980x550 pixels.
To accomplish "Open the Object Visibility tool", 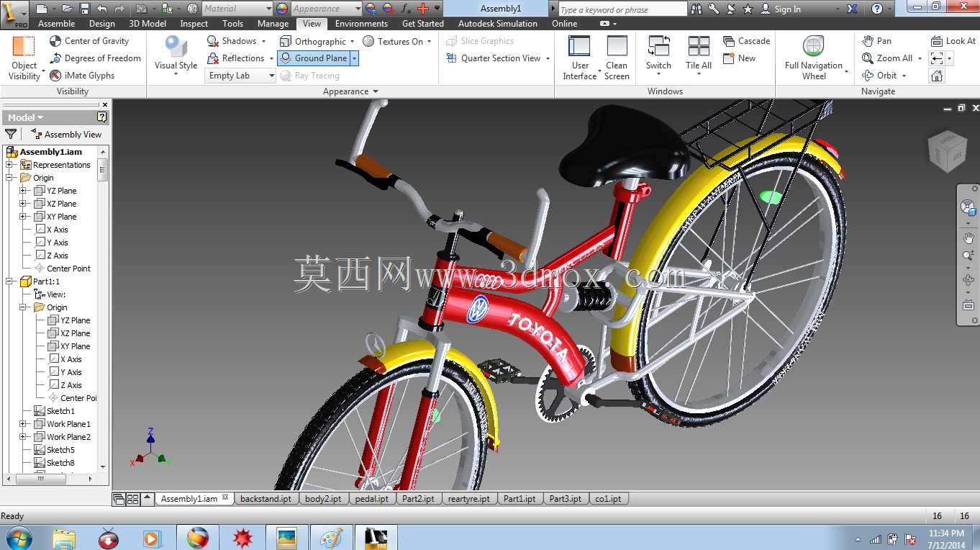I will [x=24, y=58].
